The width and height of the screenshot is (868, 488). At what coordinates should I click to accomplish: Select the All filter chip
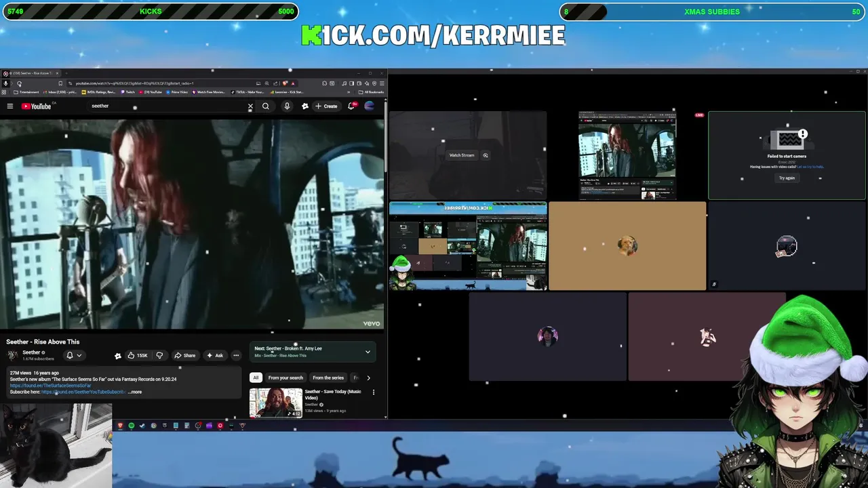coord(256,378)
